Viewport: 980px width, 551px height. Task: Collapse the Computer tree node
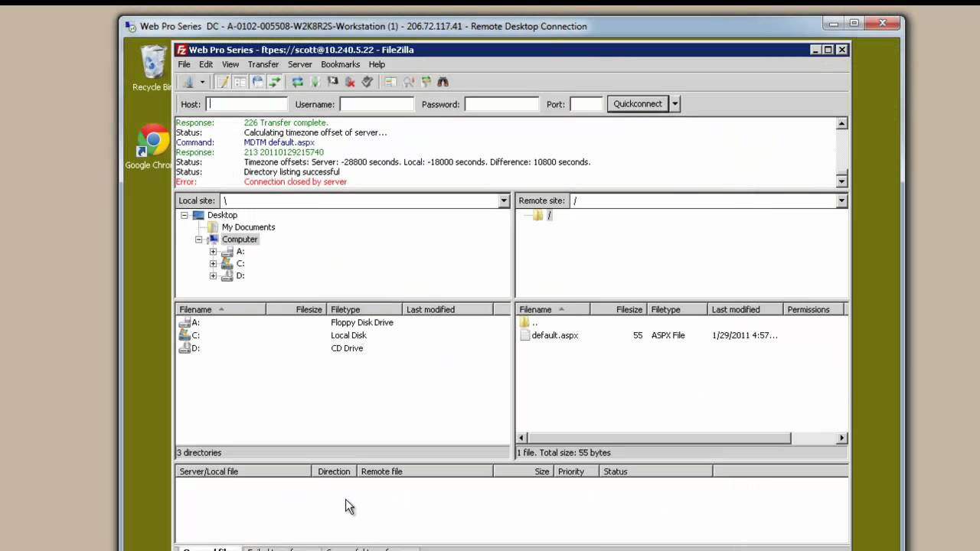pyautogui.click(x=199, y=240)
